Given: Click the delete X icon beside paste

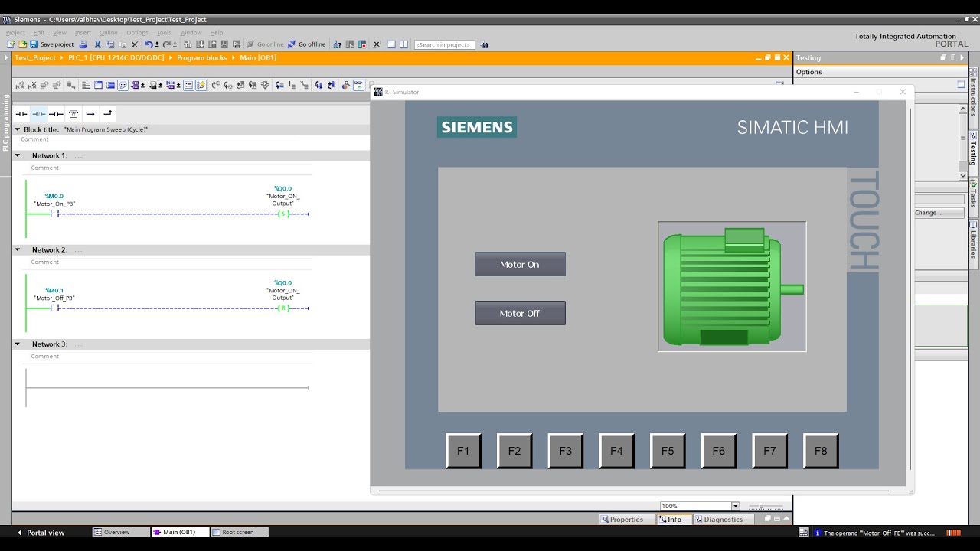Looking at the screenshot, I should (x=135, y=44).
